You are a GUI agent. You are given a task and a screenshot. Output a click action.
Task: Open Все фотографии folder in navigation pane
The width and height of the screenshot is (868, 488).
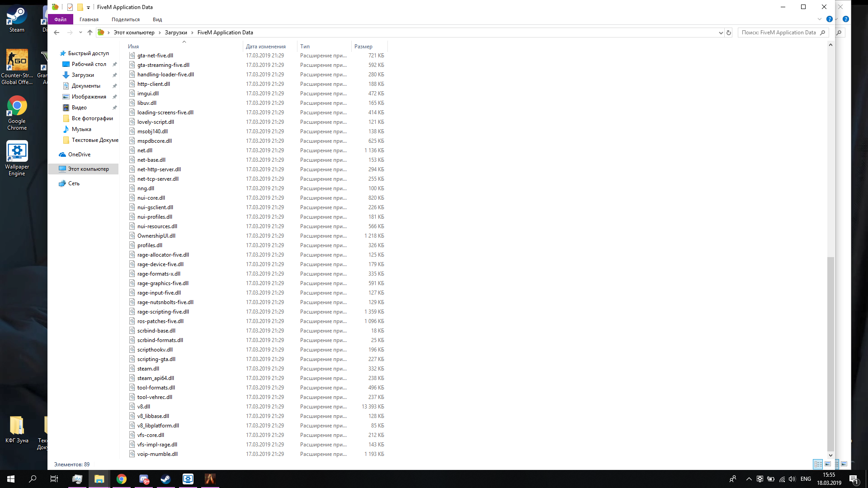click(92, 118)
